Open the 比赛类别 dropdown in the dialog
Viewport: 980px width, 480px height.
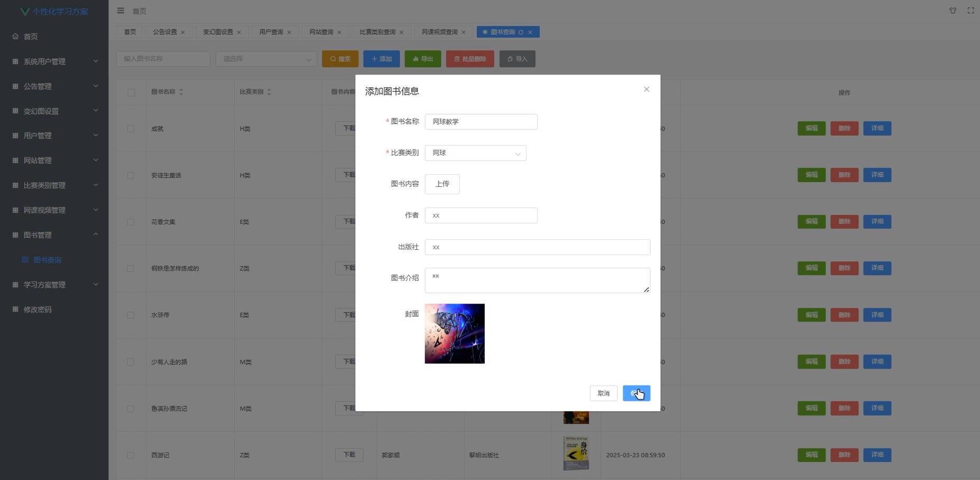(474, 153)
